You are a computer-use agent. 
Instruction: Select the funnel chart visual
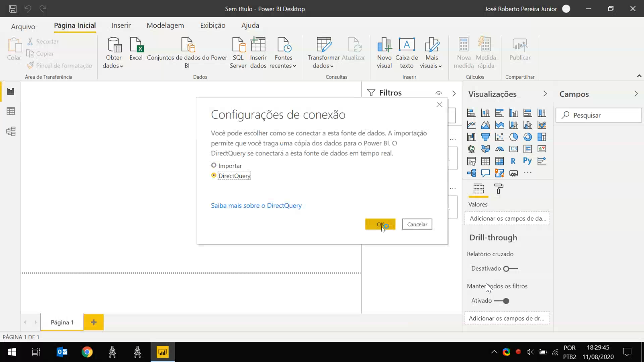coord(485,137)
